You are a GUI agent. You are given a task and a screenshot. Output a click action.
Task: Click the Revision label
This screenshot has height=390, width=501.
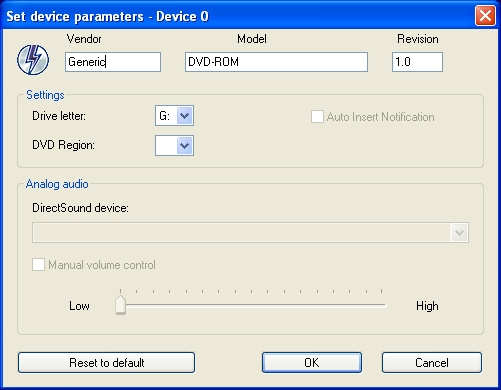[x=418, y=39]
